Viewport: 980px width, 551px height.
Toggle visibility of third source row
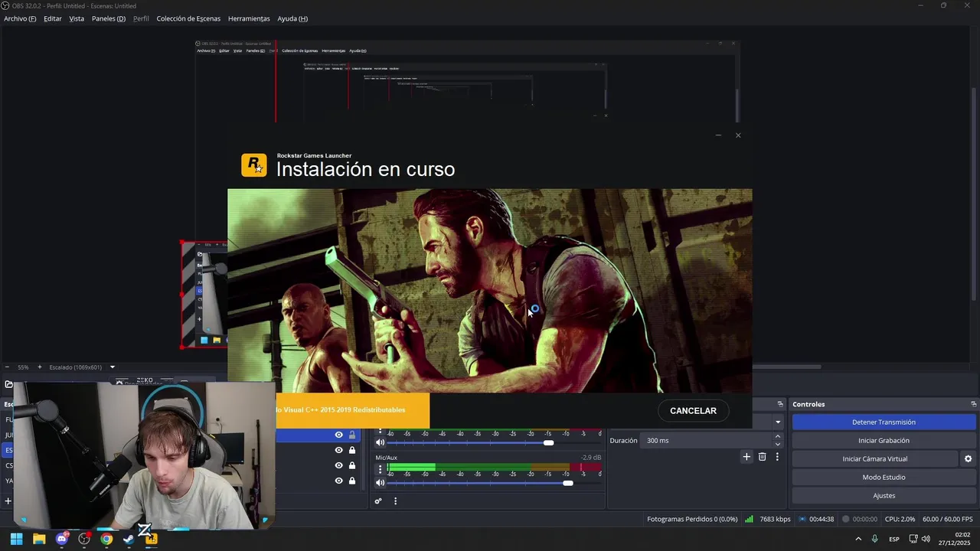(338, 465)
